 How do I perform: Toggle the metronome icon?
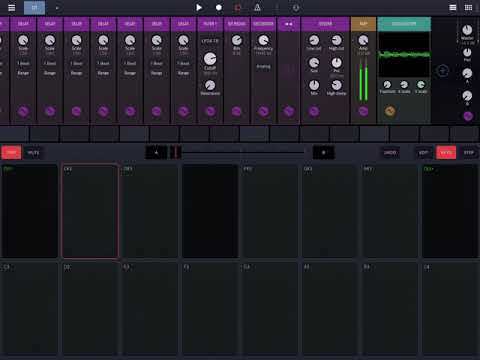point(257,7)
